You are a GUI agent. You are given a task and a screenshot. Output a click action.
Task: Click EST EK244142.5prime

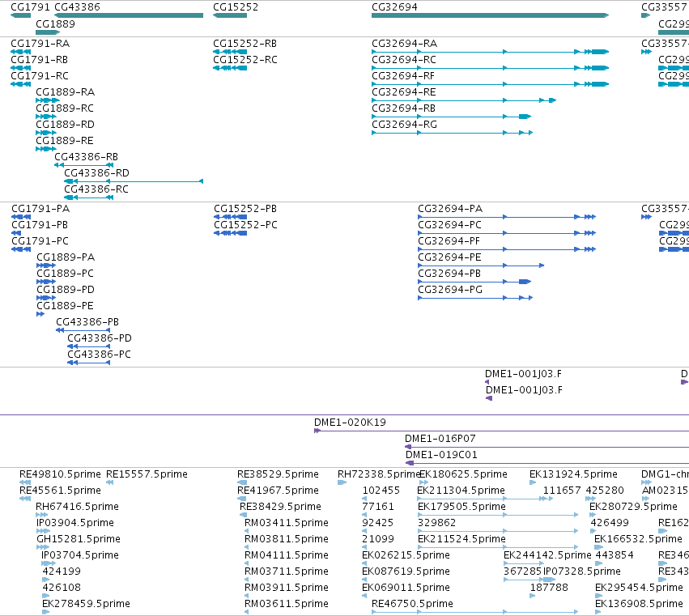click(x=547, y=556)
